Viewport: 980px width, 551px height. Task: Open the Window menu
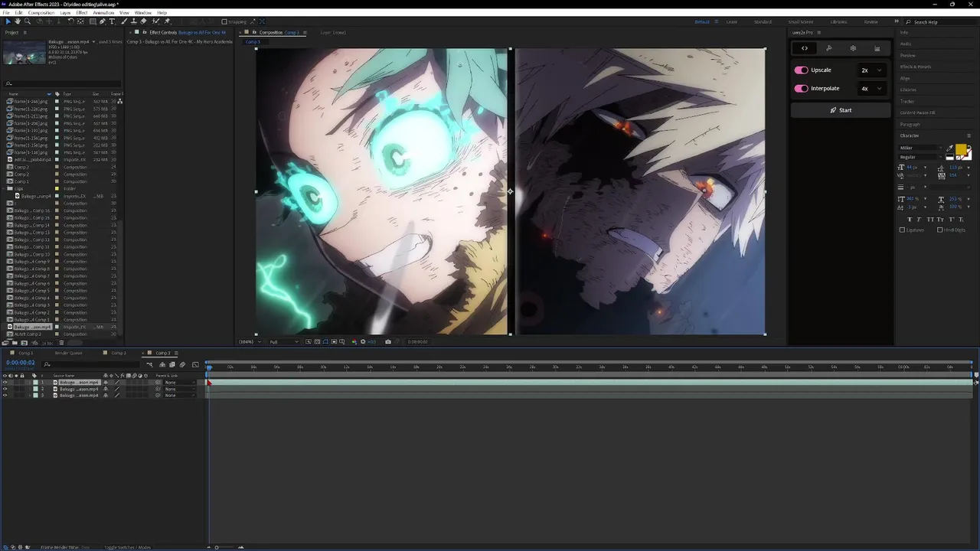tap(142, 13)
